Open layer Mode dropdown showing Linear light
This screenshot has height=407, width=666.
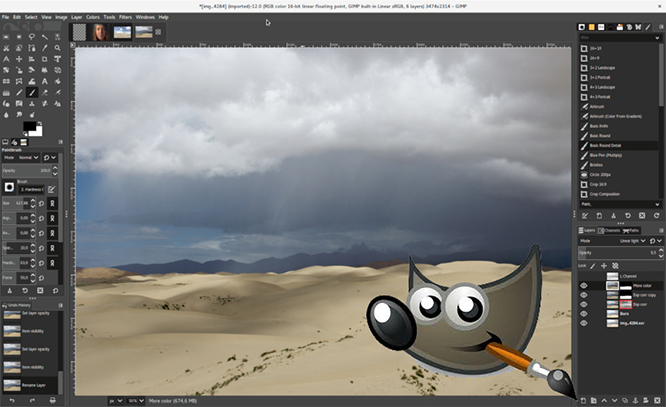(613, 241)
